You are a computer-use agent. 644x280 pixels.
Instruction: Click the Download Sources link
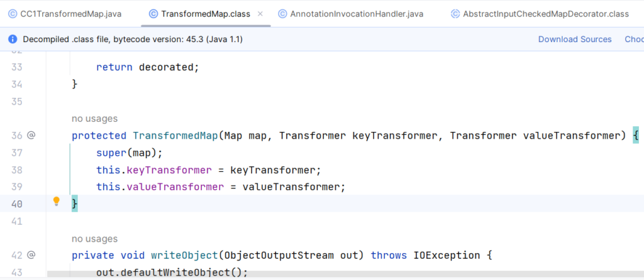point(574,39)
